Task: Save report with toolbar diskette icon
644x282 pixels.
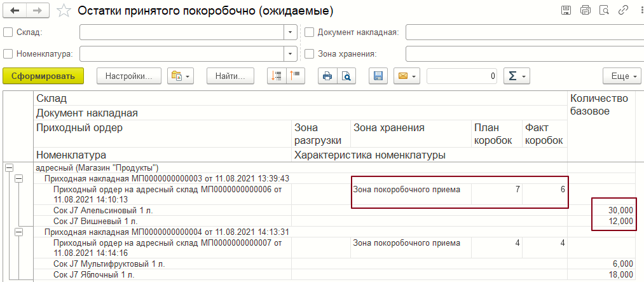Action: pyautogui.click(x=378, y=76)
